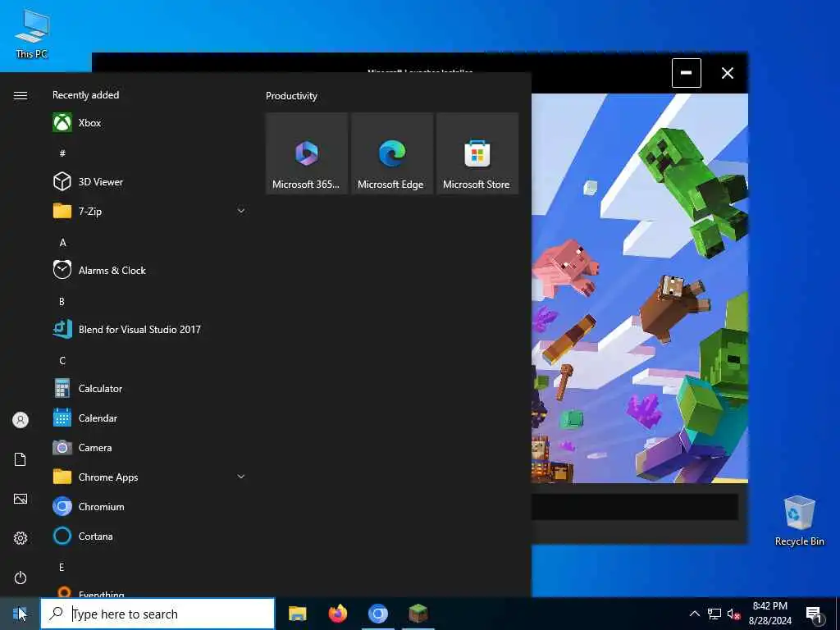Open the Calculator app

tap(149, 388)
